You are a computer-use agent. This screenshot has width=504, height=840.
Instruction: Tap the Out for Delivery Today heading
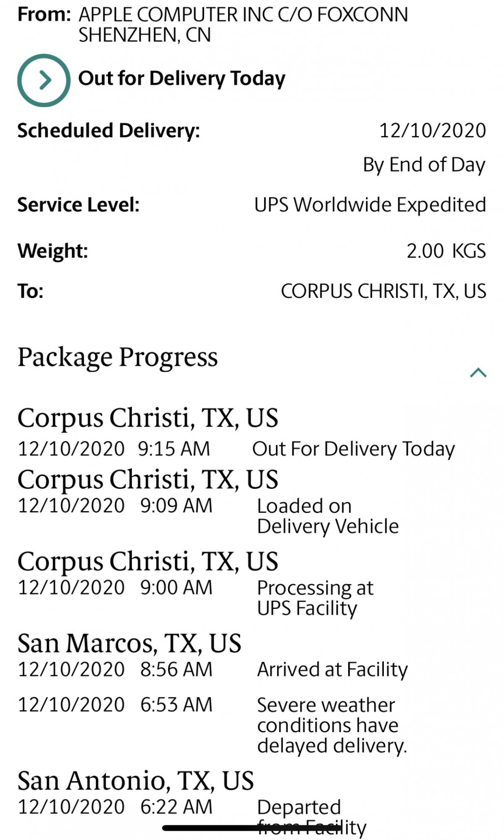point(181,79)
